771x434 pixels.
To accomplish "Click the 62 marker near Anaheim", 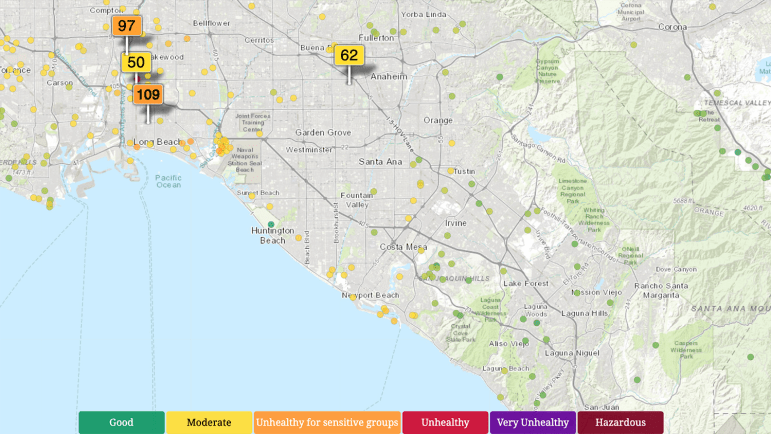I will 349,55.
